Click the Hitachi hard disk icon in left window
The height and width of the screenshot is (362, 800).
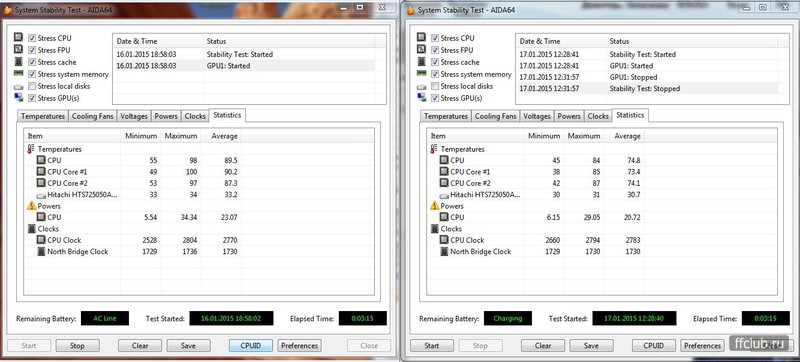point(41,195)
